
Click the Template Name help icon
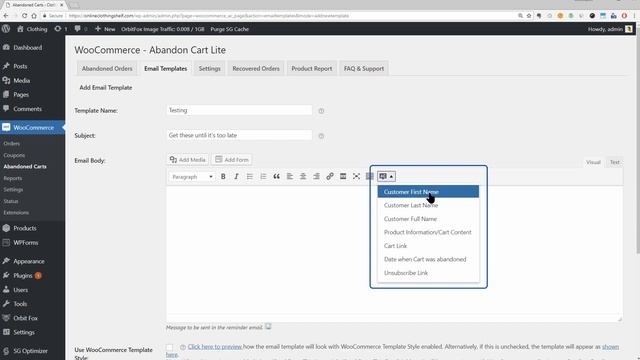321,111
